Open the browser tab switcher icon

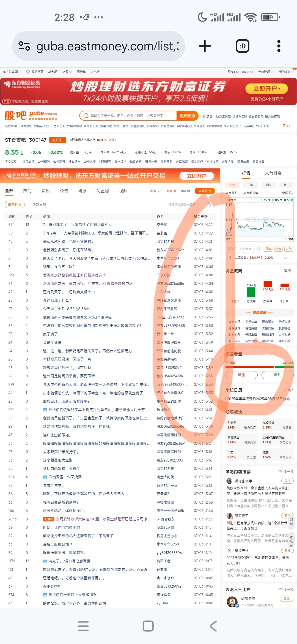pos(243,46)
